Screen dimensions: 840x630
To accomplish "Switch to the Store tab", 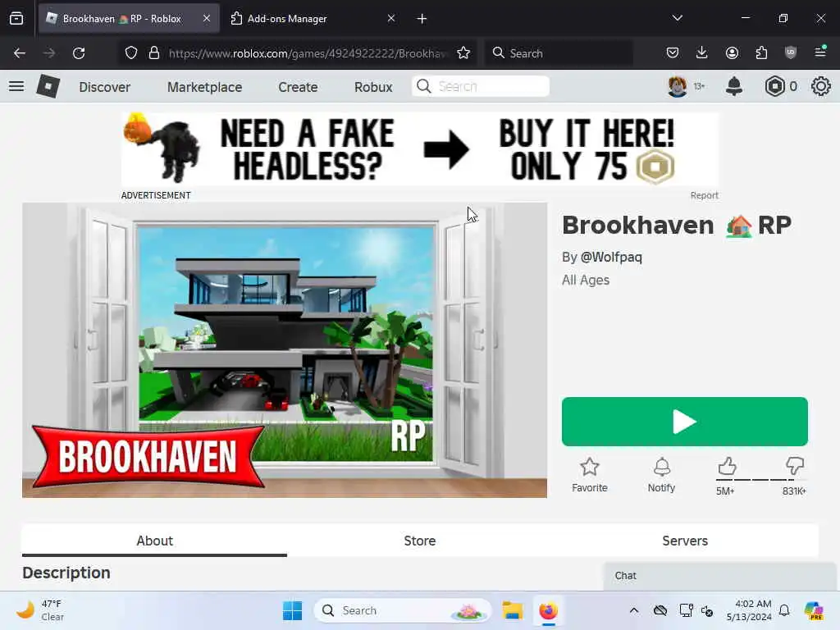I will [420, 541].
